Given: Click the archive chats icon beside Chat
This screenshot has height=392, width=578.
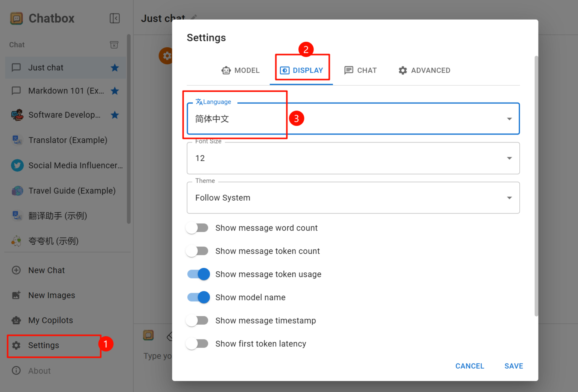Looking at the screenshot, I should click(x=114, y=45).
